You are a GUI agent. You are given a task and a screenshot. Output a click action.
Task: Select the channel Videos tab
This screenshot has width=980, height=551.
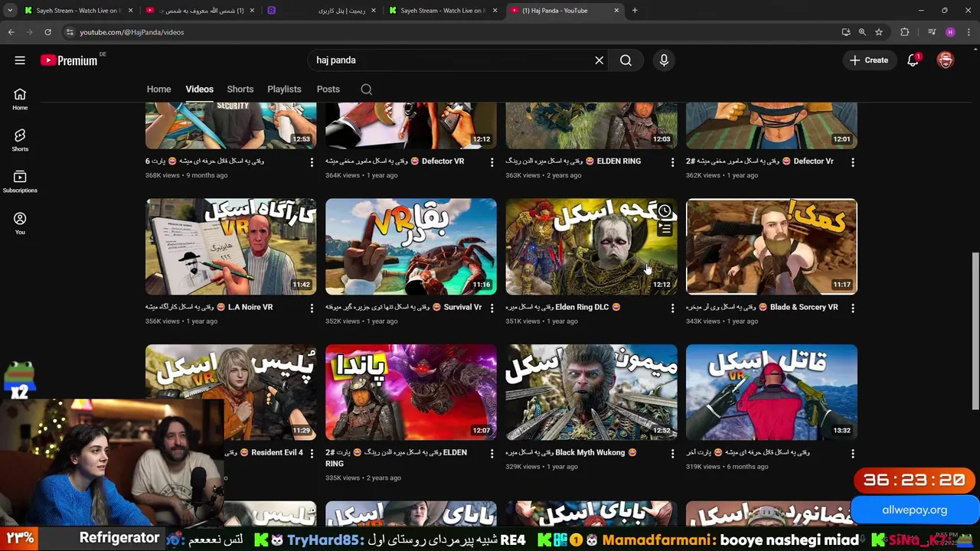199,90
